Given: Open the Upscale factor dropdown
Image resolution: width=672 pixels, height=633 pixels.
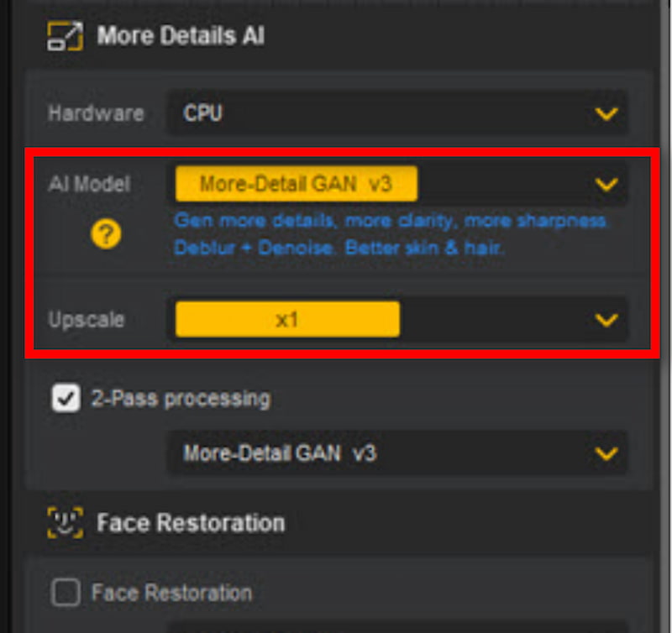Looking at the screenshot, I should point(606,319).
